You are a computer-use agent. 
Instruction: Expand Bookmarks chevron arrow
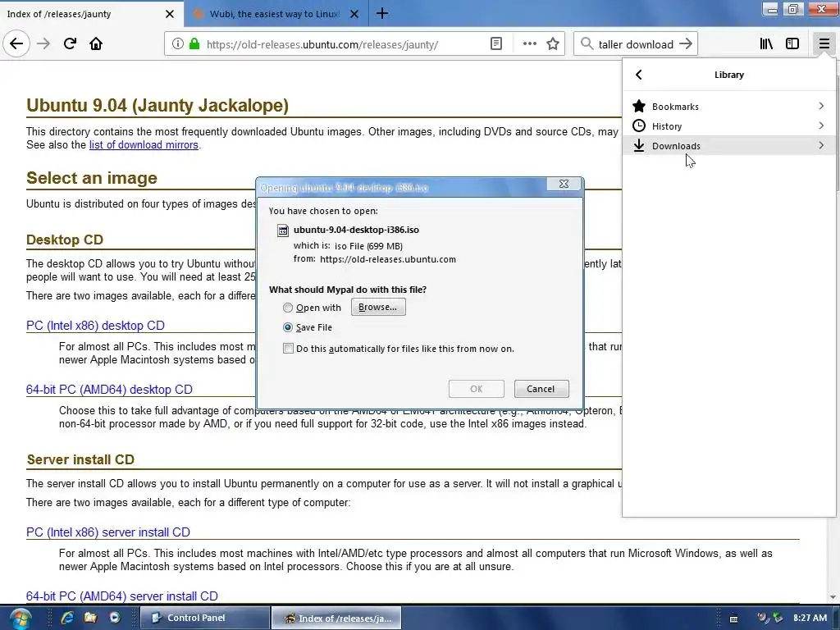(x=821, y=106)
